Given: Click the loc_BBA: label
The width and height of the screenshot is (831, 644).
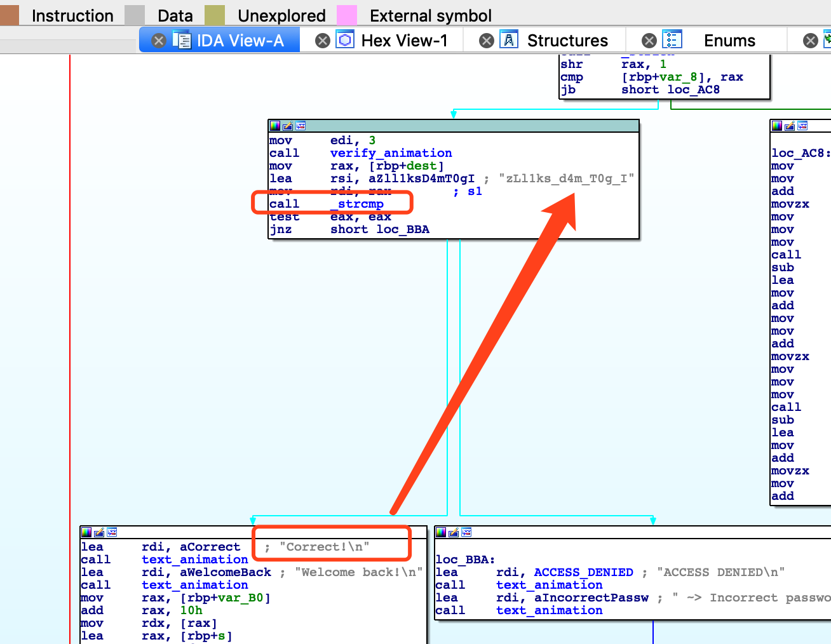Looking at the screenshot, I should (465, 560).
